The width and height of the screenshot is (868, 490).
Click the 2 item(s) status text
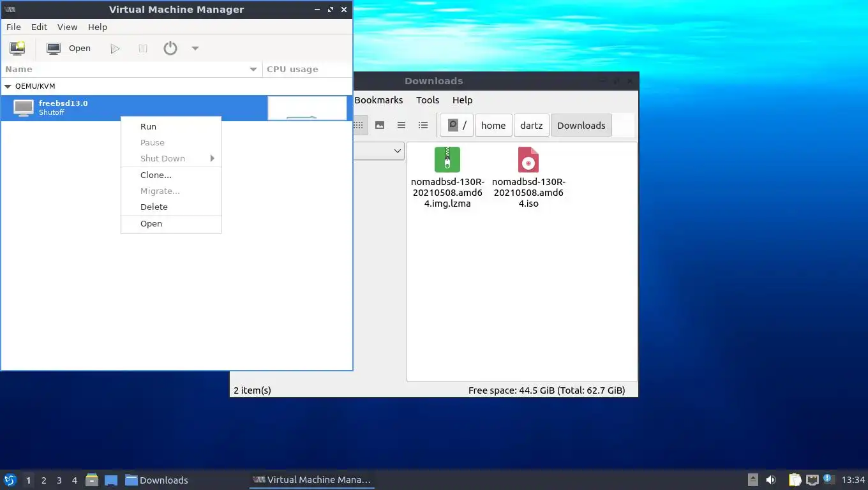click(252, 390)
